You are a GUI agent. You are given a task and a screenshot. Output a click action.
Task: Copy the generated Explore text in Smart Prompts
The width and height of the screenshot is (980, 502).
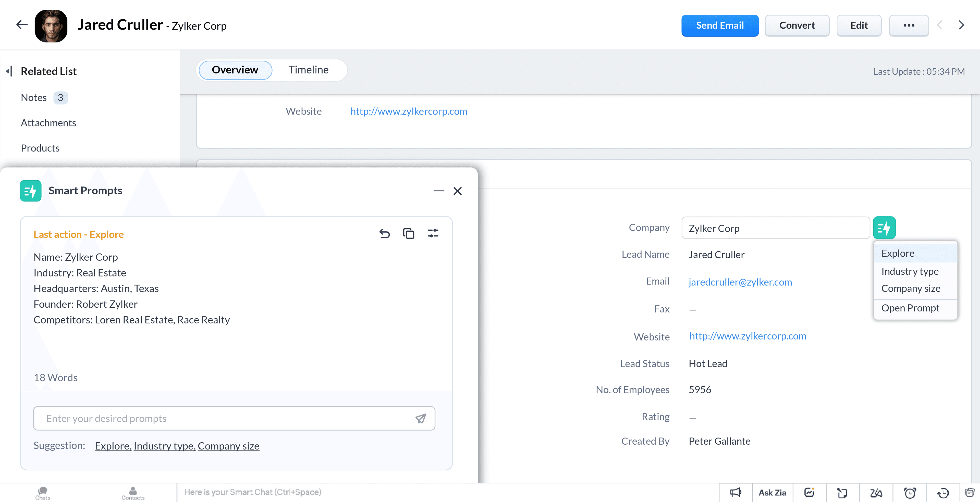409,233
